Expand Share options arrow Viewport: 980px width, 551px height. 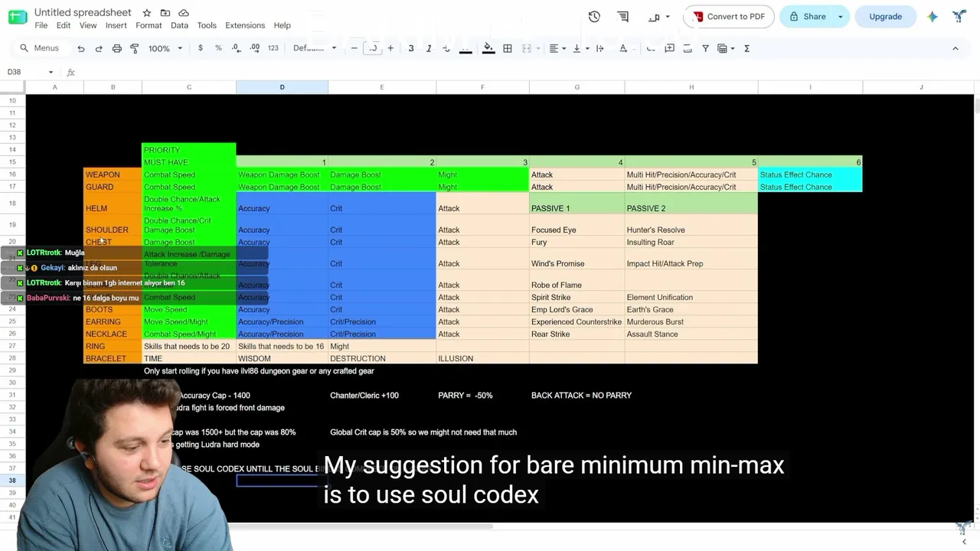click(841, 17)
